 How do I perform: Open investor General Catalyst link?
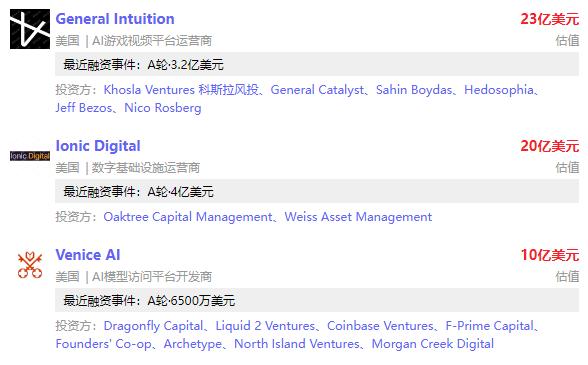[x=317, y=90]
